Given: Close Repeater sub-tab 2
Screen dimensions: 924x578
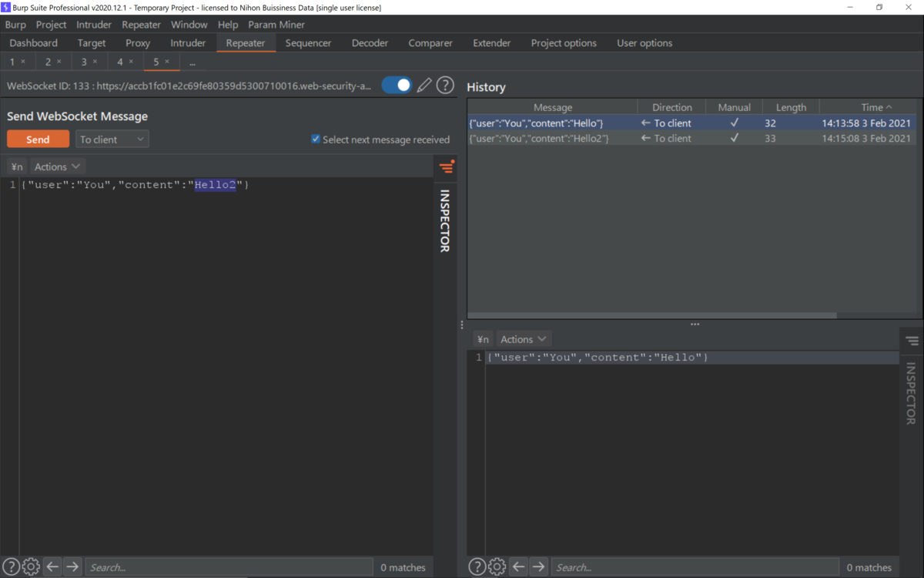Looking at the screenshot, I should (x=59, y=62).
